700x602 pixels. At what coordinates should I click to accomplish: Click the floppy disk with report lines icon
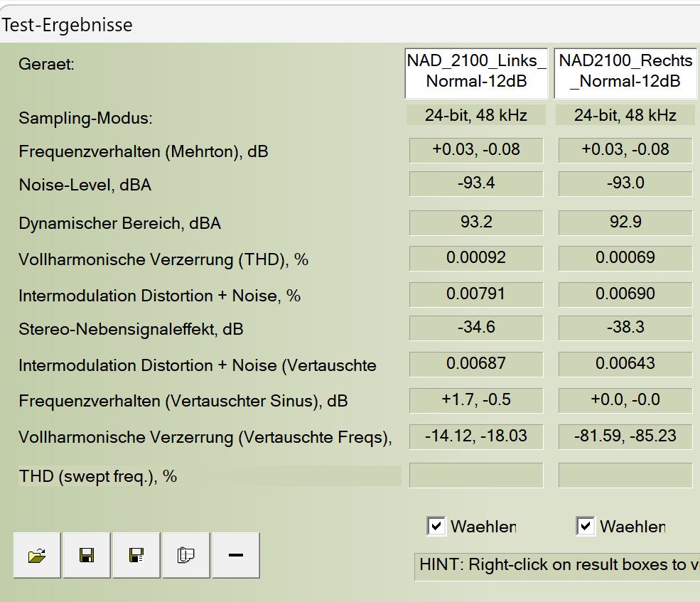coord(136,556)
